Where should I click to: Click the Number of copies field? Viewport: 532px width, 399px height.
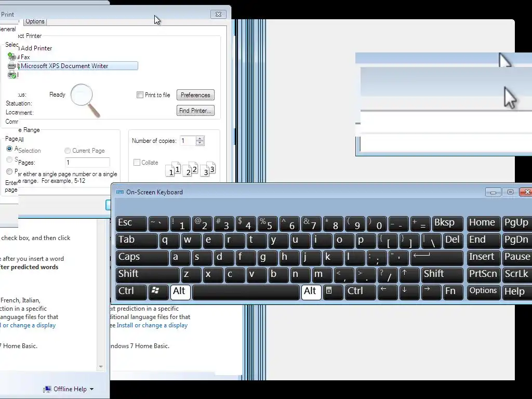pos(188,141)
